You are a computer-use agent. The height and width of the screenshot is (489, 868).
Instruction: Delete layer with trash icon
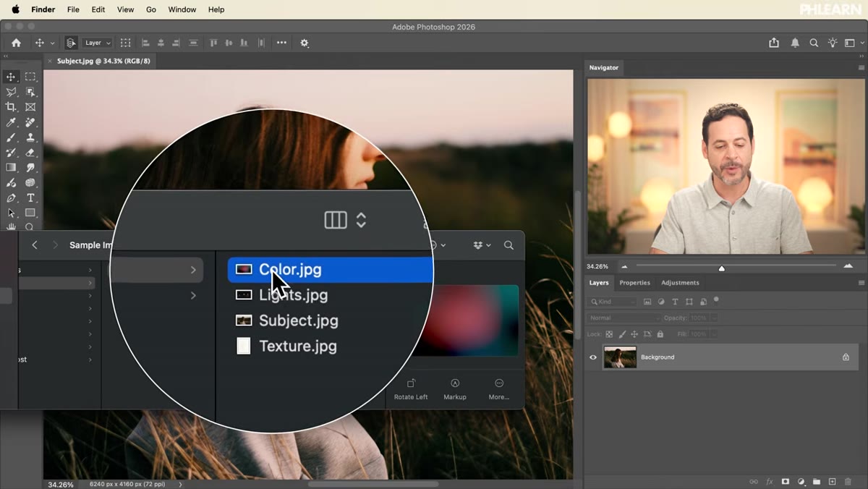pyautogui.click(x=848, y=481)
